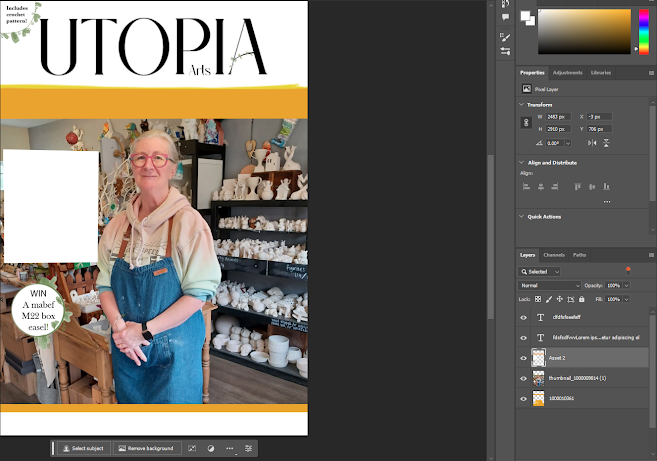
Task: Click the Pixel Layer type icon
Action: point(526,89)
